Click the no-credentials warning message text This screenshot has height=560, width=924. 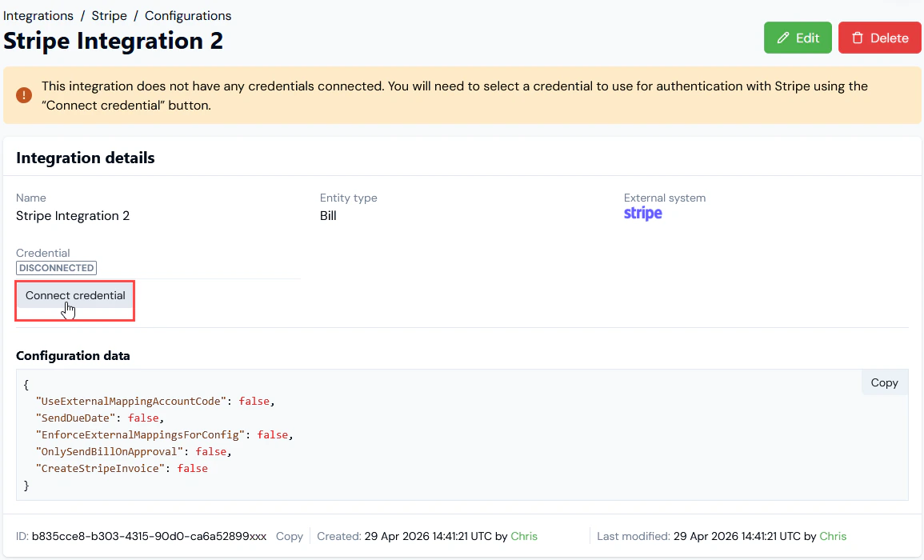pos(454,95)
